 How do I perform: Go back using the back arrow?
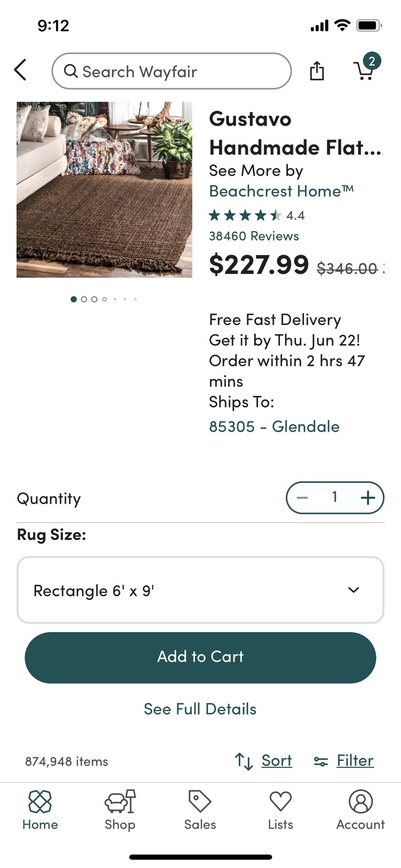coord(20,70)
